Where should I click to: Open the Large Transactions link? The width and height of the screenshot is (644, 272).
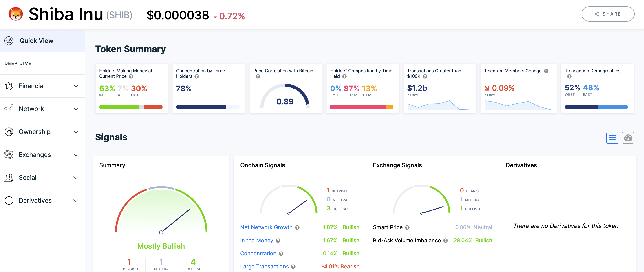tap(264, 267)
